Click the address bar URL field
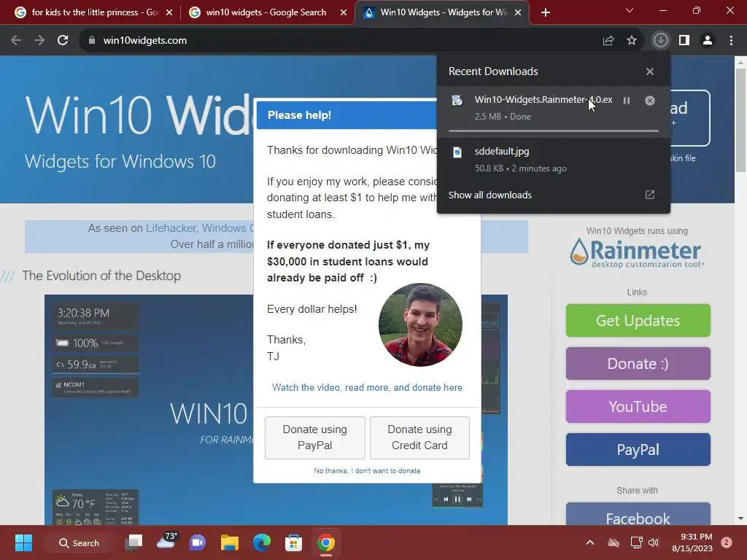This screenshot has height=560, width=747. [x=340, y=41]
